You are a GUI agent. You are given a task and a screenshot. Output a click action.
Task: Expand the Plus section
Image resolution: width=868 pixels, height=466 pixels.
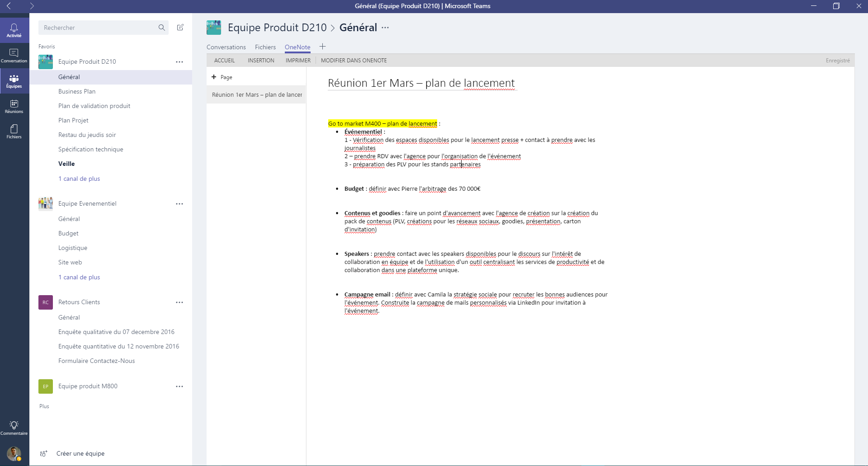click(44, 406)
